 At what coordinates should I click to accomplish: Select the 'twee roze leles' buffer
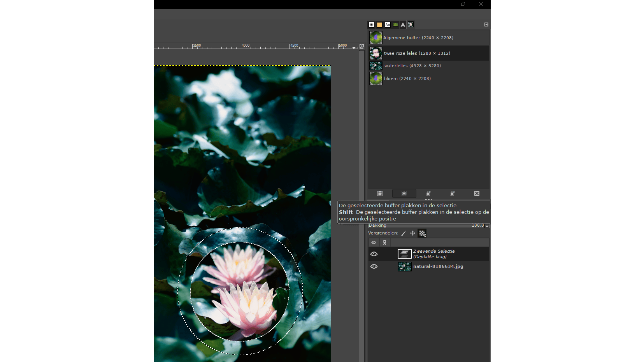428,53
